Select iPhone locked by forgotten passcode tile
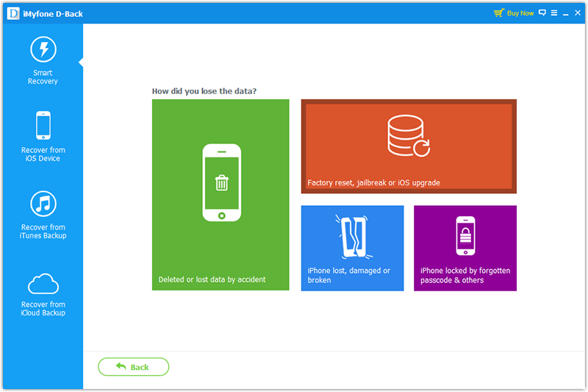 click(x=465, y=248)
